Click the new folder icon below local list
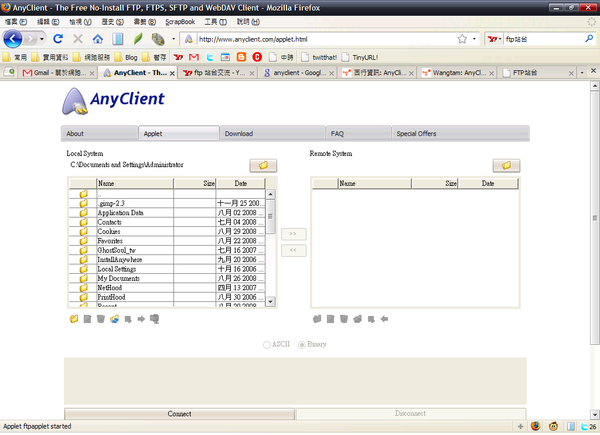The width and height of the screenshot is (600, 435). 74,319
